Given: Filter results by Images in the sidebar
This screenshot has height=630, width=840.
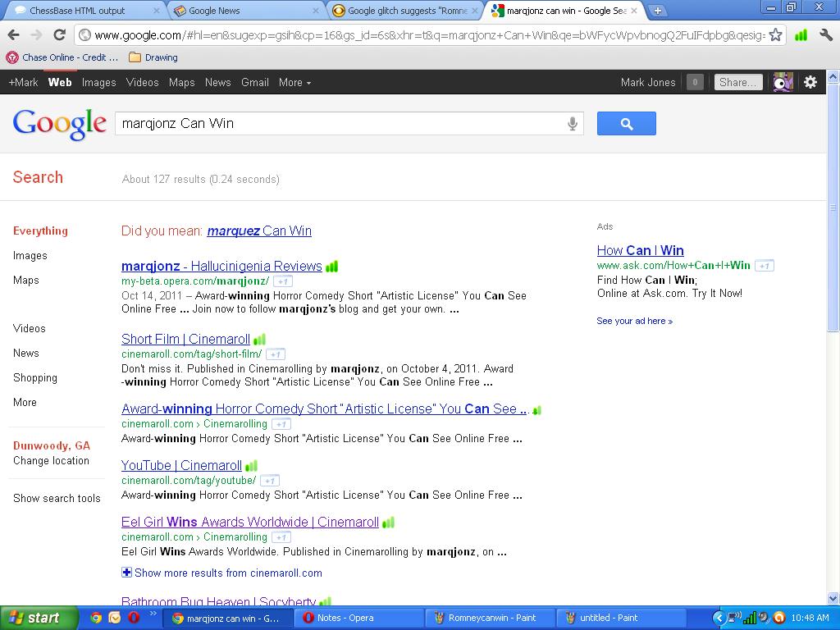Looking at the screenshot, I should [x=30, y=256].
